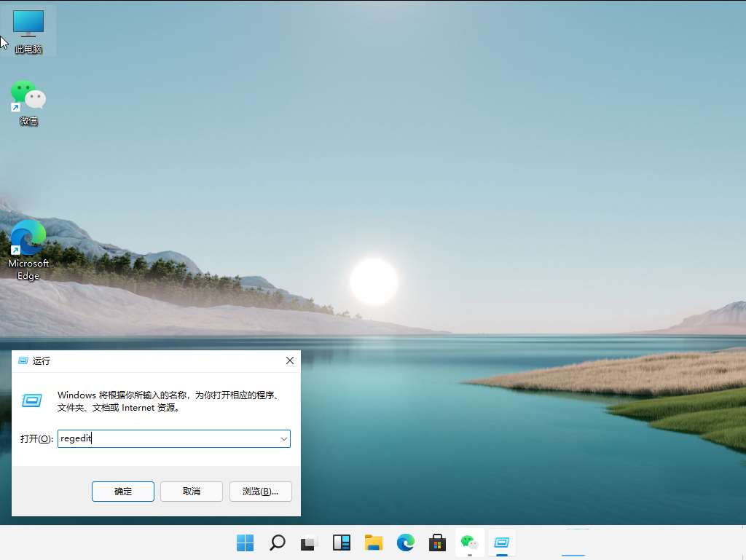
Task: Click the 运行 dialog title bar
Action: pyautogui.click(x=146, y=360)
